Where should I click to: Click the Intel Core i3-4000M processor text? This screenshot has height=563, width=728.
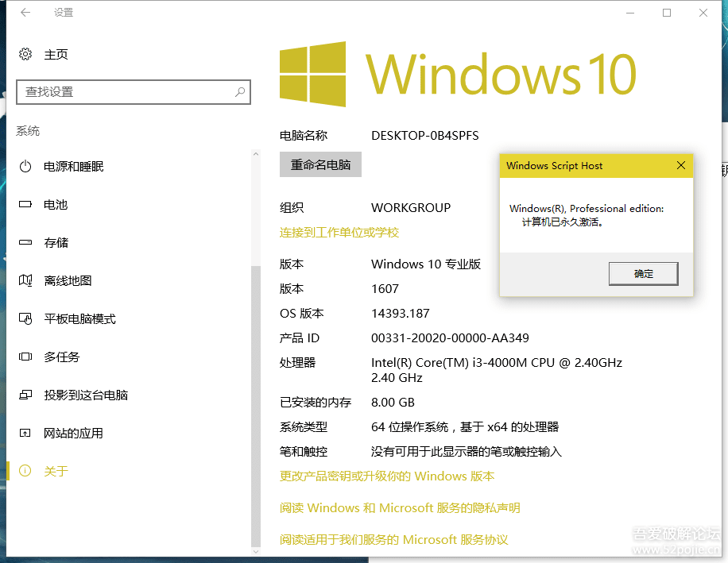tap(496, 369)
